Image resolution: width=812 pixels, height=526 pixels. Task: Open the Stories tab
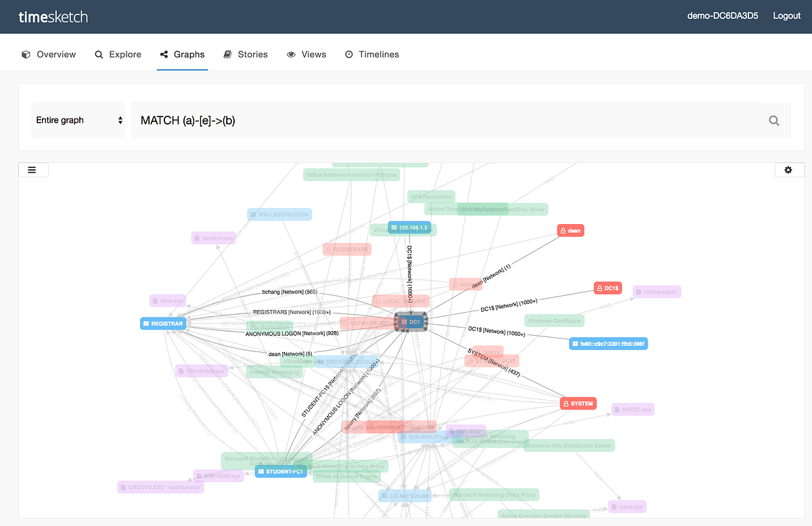[x=246, y=53]
